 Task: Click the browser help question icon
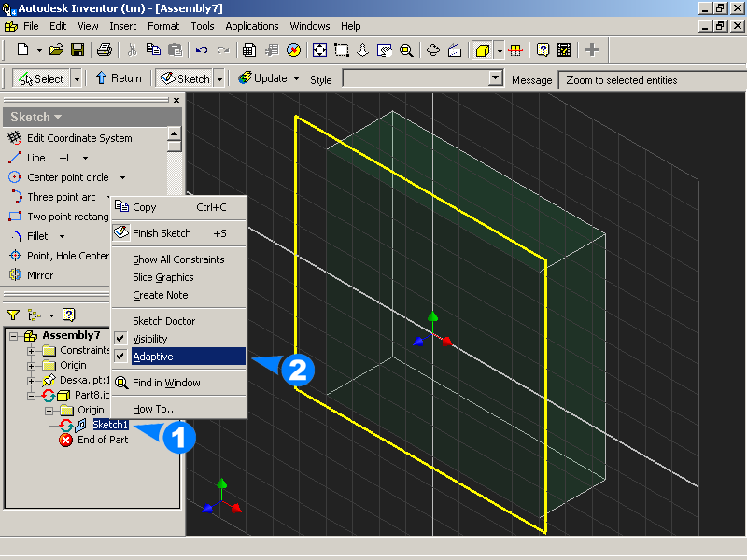[x=69, y=315]
